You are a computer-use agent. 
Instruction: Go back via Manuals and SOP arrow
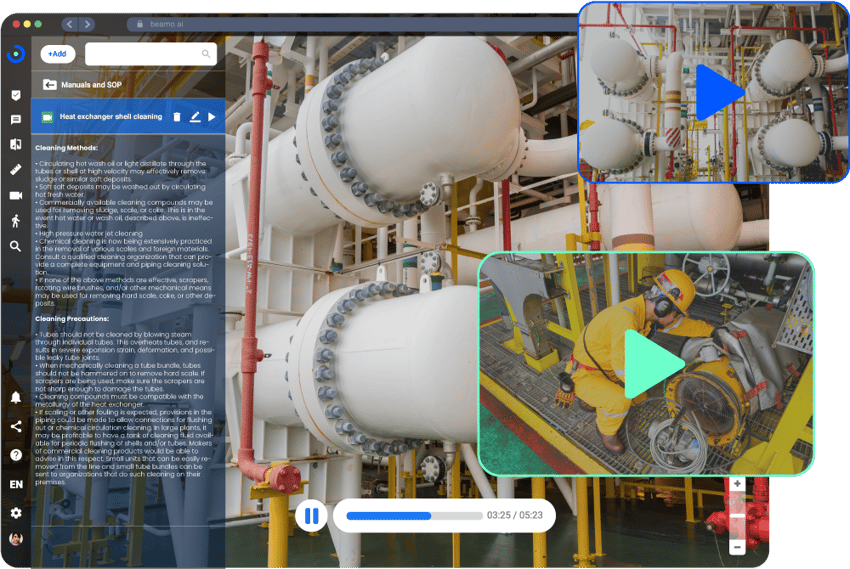pos(49,85)
